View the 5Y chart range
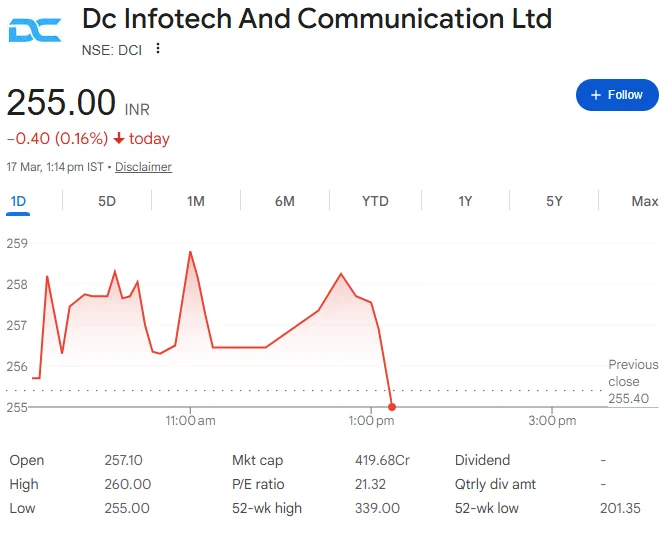Viewport: 671px width, 555px height. [x=554, y=201]
